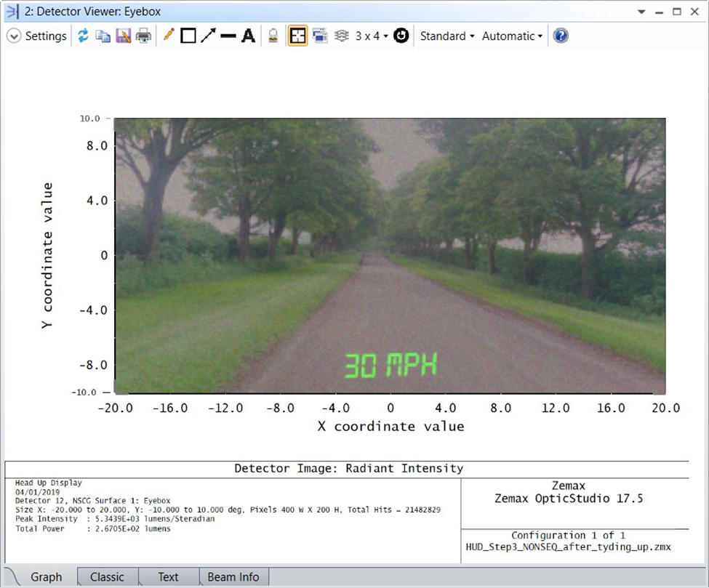
Task: Copy the detector image to clipboard
Action: pyautogui.click(x=103, y=36)
